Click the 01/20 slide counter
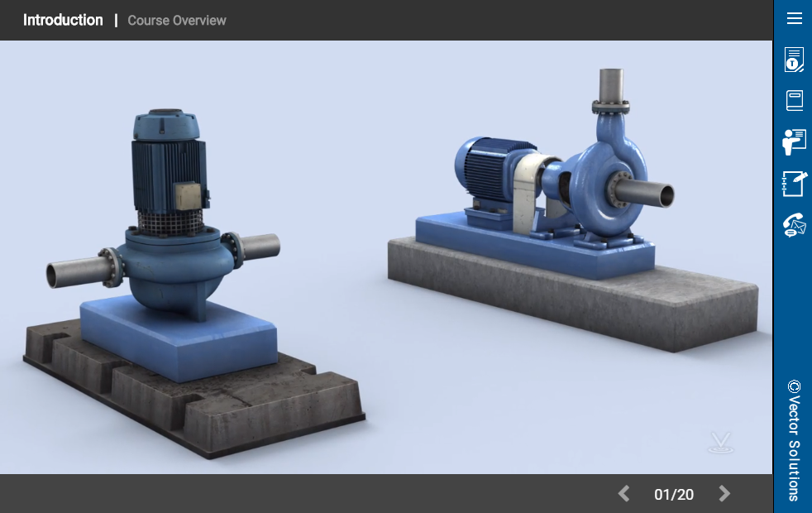The image size is (812, 513). pyautogui.click(x=674, y=495)
